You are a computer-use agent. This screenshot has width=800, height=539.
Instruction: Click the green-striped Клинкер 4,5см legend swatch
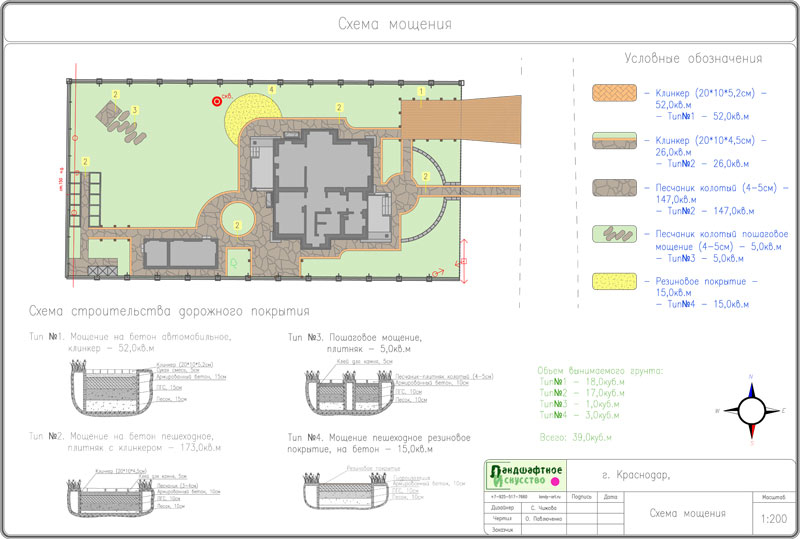click(x=614, y=140)
